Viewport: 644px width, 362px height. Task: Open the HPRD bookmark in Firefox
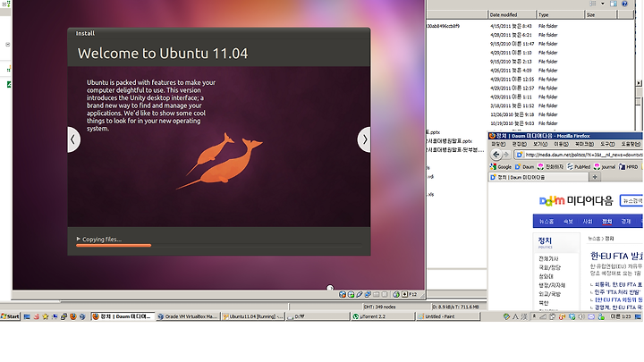pyautogui.click(x=629, y=166)
